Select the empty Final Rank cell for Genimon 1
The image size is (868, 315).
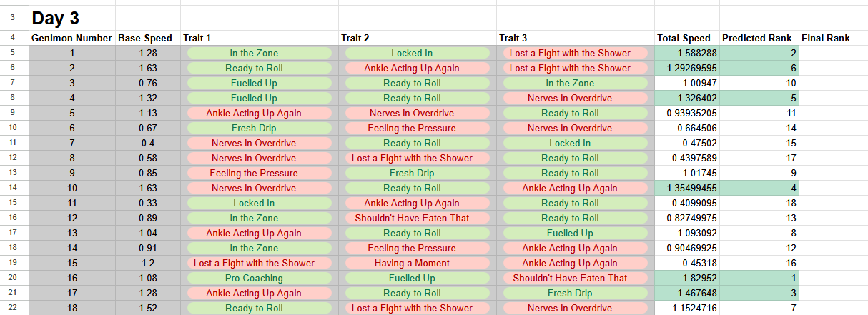pos(833,54)
